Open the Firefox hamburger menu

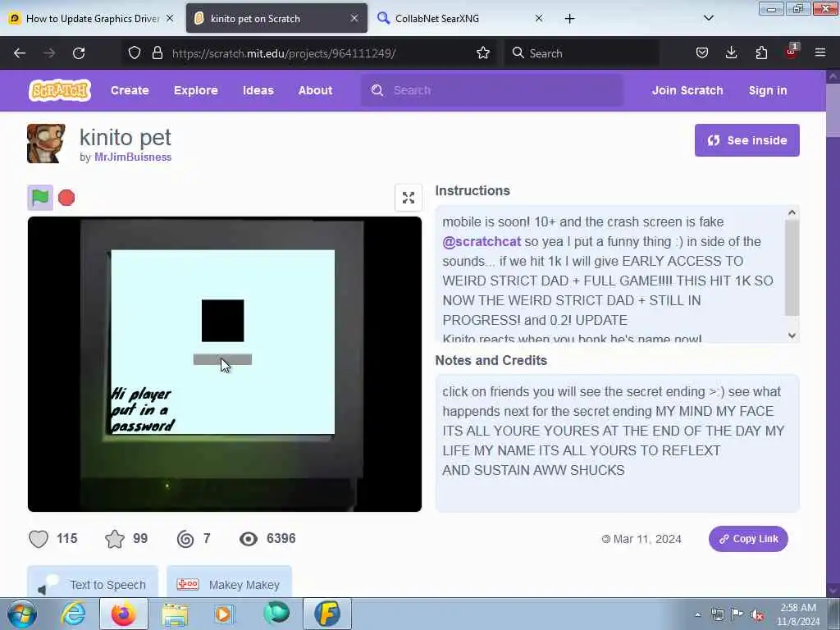[x=820, y=52]
